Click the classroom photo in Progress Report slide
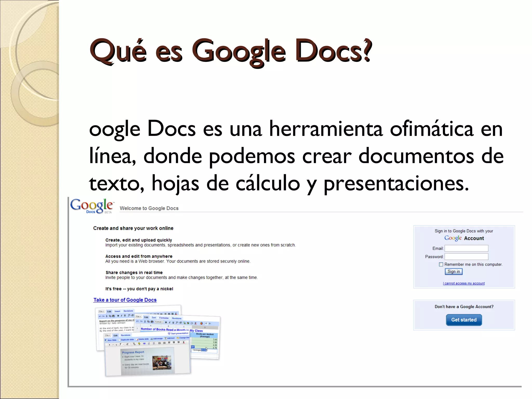The image size is (532, 399). pos(162,363)
